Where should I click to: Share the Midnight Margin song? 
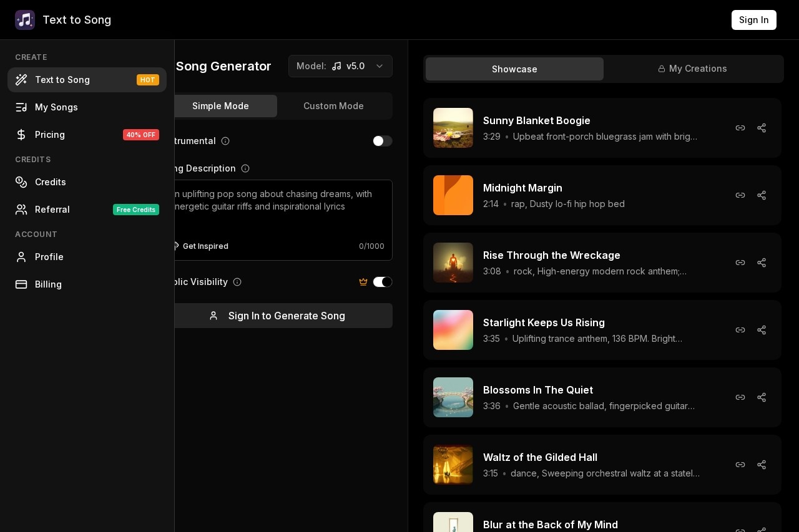762,195
